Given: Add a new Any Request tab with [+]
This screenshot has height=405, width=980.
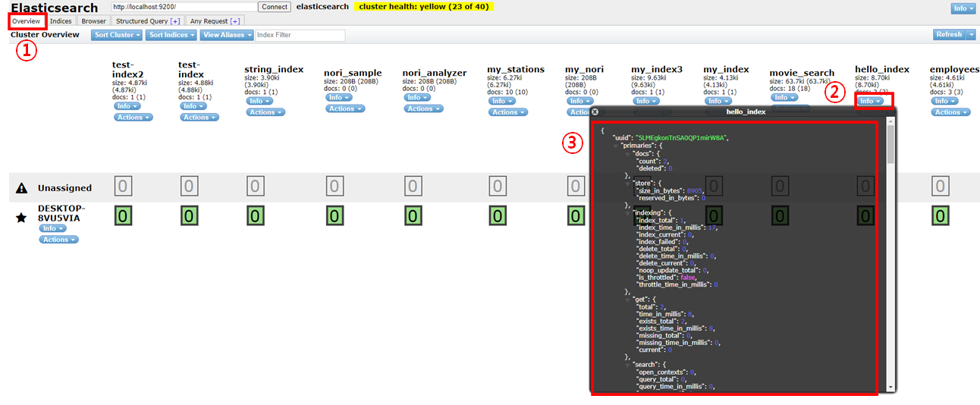Looking at the screenshot, I should click(234, 21).
